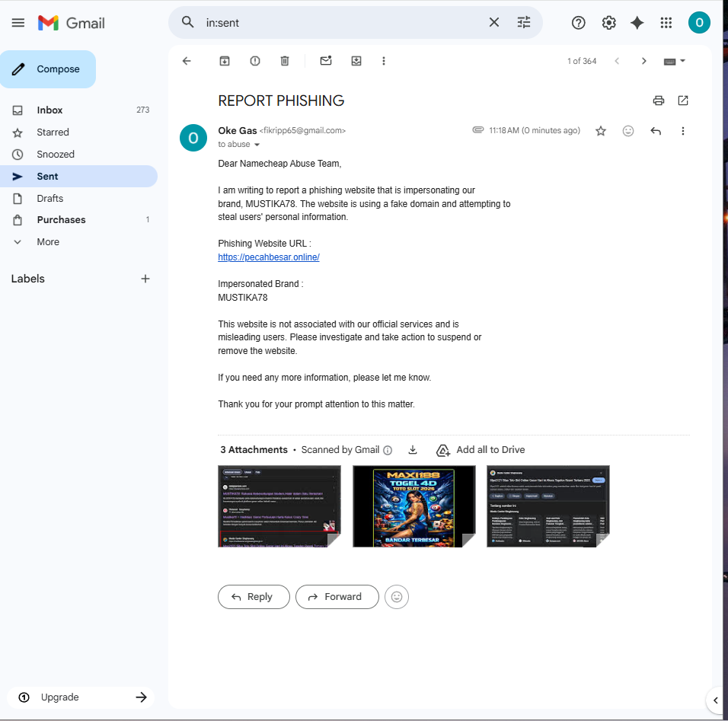Viewport: 728px width, 721px height.
Task: Select the Sent folder
Action: pyautogui.click(x=78, y=177)
